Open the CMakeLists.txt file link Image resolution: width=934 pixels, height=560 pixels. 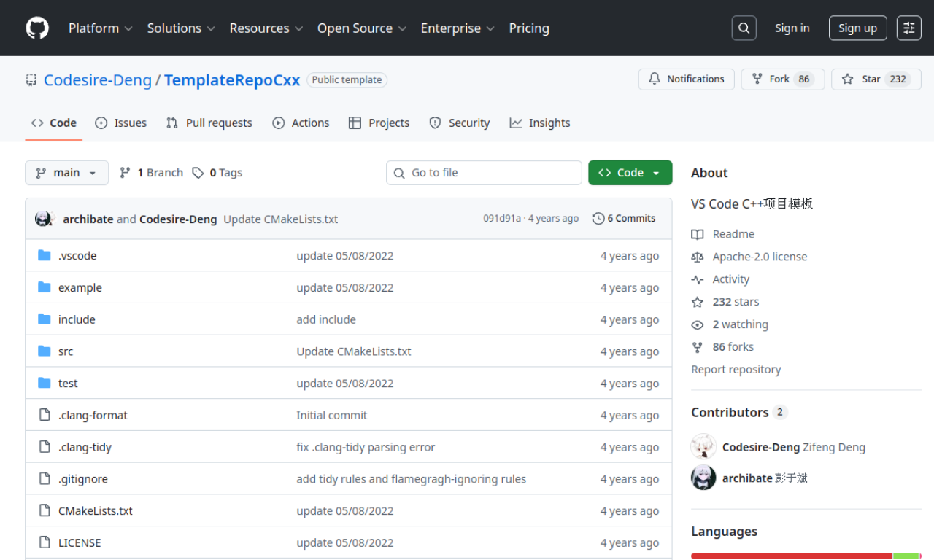[x=96, y=511]
